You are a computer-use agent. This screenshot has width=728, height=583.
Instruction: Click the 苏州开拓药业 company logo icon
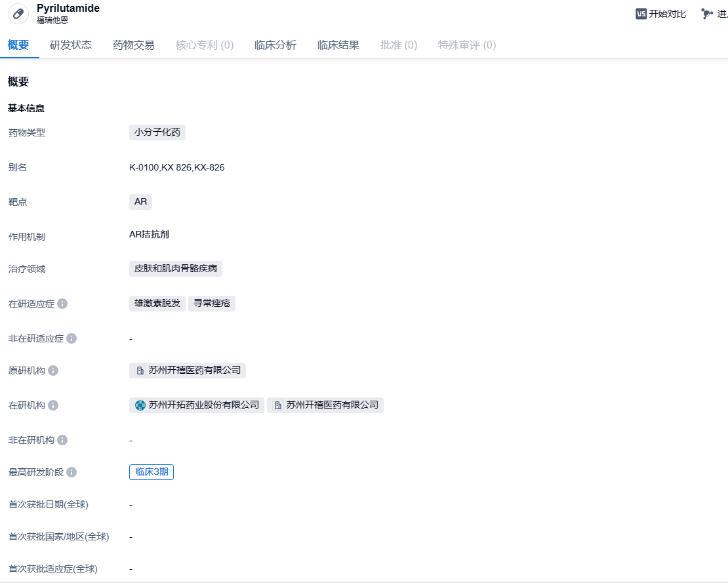140,405
